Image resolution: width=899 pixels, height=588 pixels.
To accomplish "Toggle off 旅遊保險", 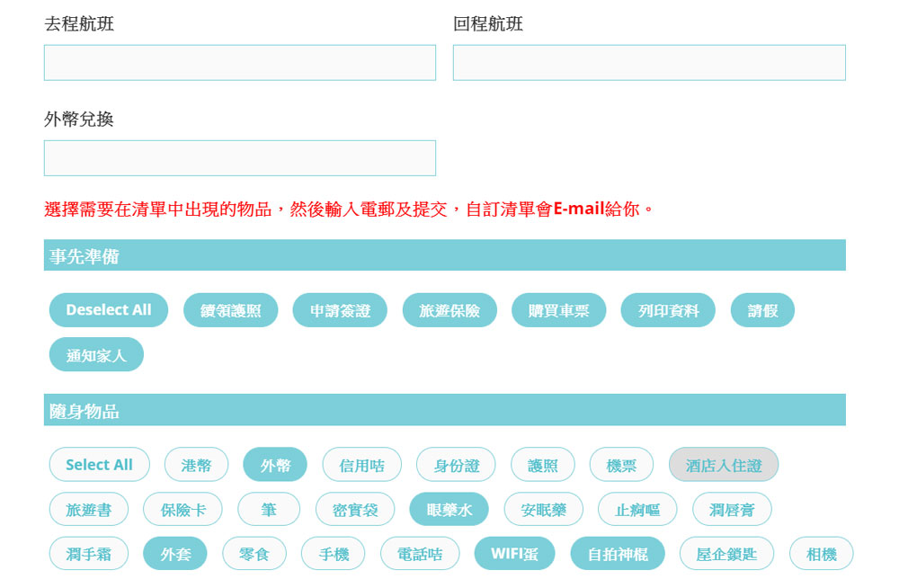I will point(449,310).
